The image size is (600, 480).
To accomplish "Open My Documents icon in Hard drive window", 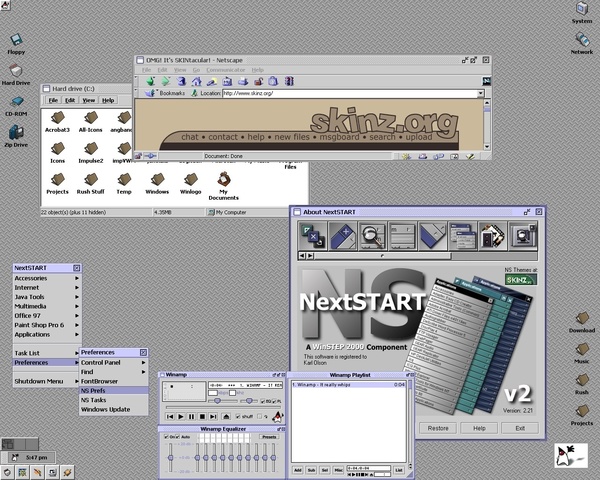I will click(223, 186).
